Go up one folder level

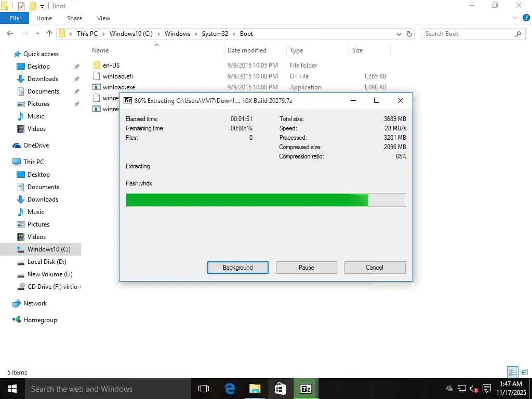coord(49,33)
